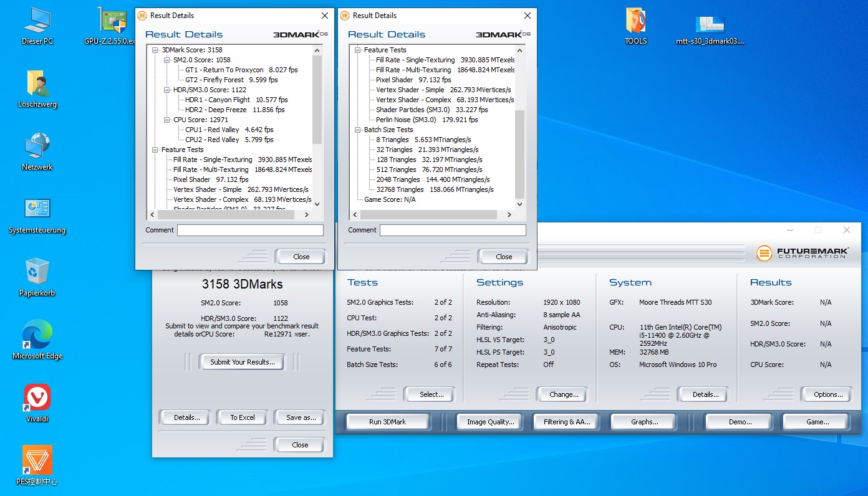
Task: Collapse the HDR/SM3.0 Score tree node
Action: click(167, 90)
